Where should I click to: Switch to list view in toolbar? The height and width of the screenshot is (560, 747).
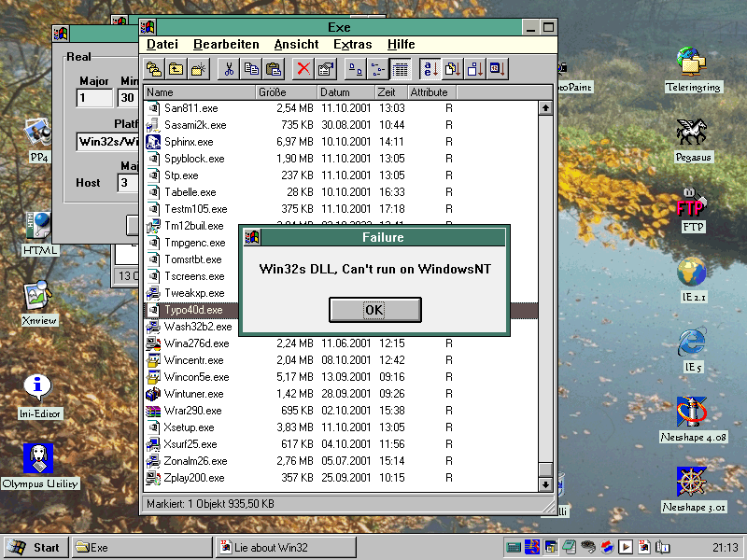[x=377, y=68]
